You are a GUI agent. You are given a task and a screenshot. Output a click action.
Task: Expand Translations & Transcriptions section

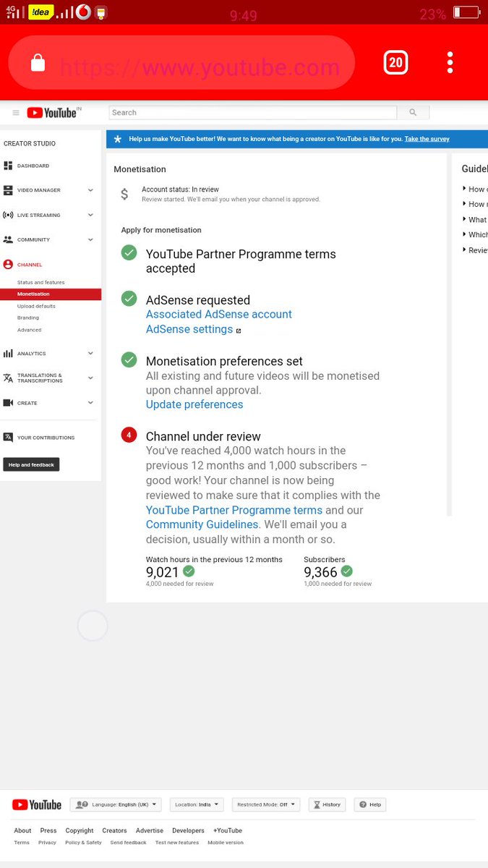coord(90,378)
